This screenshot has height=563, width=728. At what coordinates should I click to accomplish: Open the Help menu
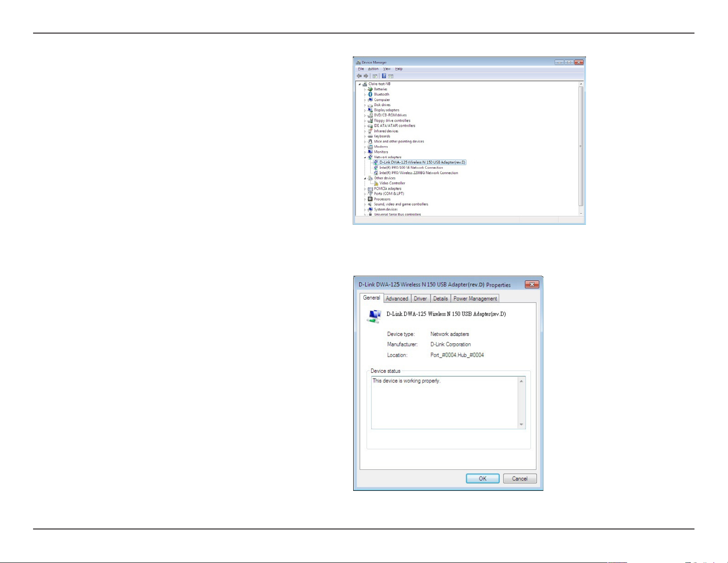(399, 69)
